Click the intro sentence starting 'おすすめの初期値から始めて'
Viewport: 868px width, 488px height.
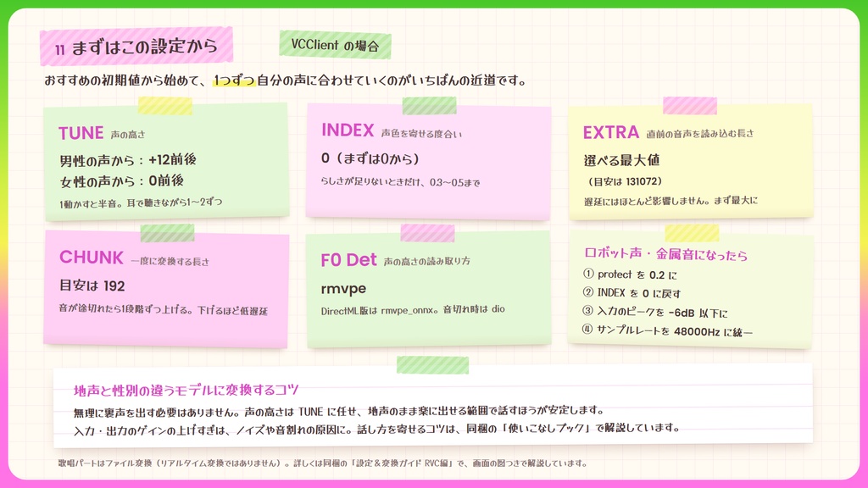[285, 80]
